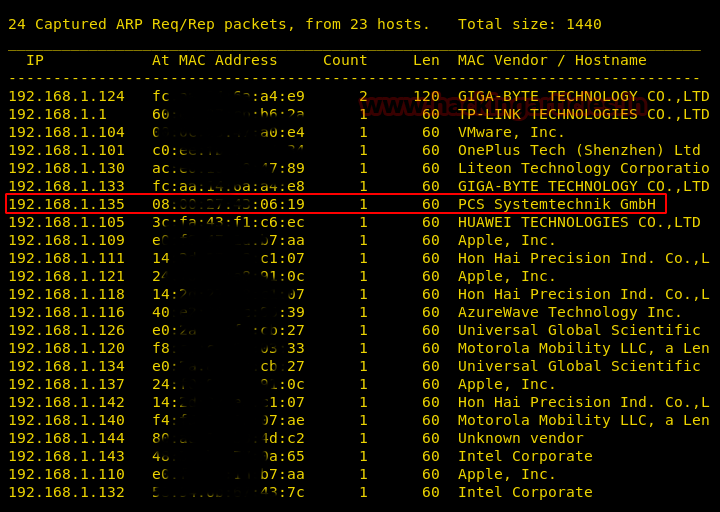
Task: Click the "AzureWave Technology Inc." vendor
Action: (570, 312)
